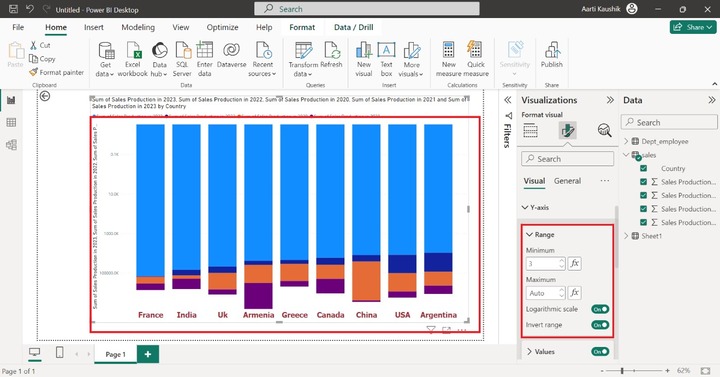Click the Undo arrow in title bar

pos(30,9)
